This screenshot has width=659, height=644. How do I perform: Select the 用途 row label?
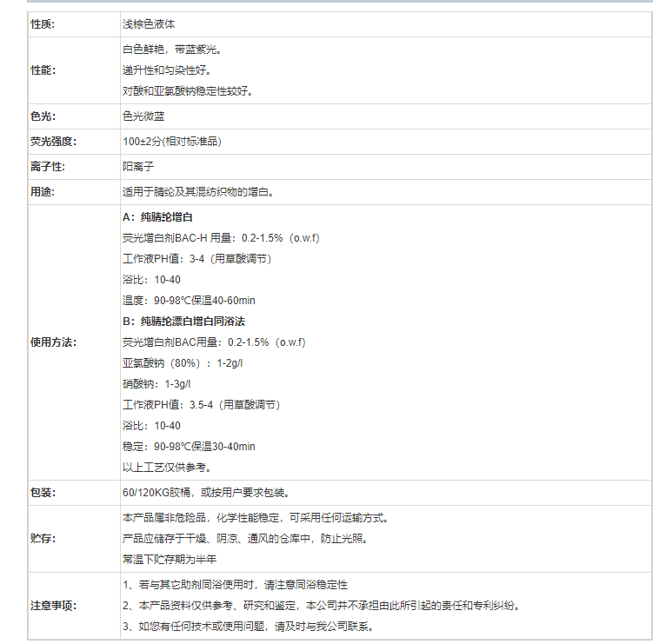click(43, 192)
